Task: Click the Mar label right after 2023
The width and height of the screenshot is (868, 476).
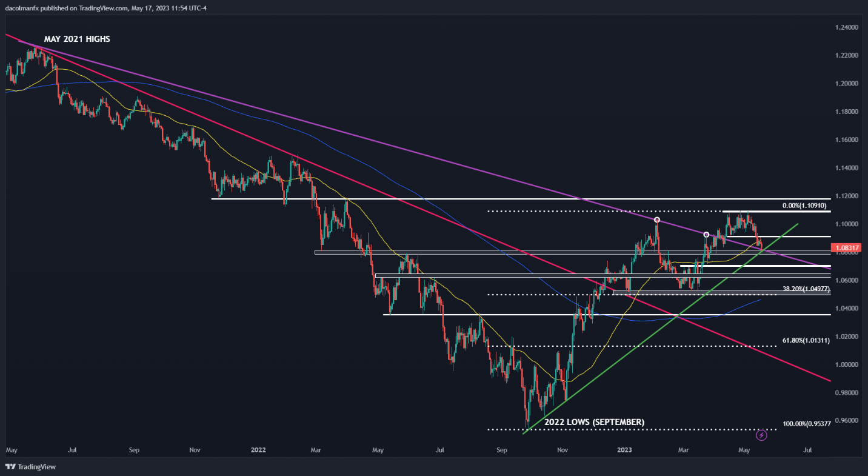Action: [684, 451]
